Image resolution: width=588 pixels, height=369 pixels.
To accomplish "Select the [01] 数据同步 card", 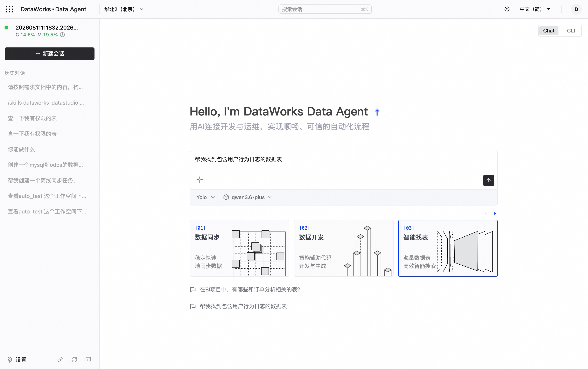I will pyautogui.click(x=239, y=248).
